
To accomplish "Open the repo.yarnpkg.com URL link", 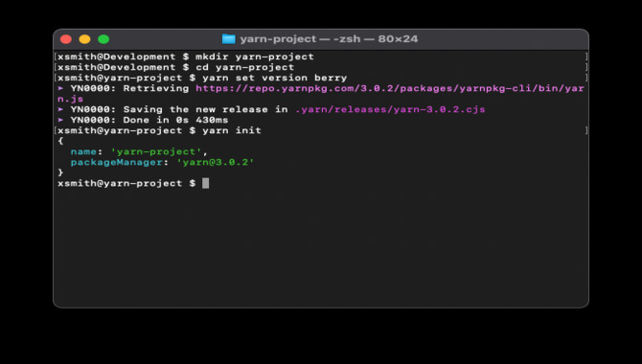I will [x=390, y=88].
